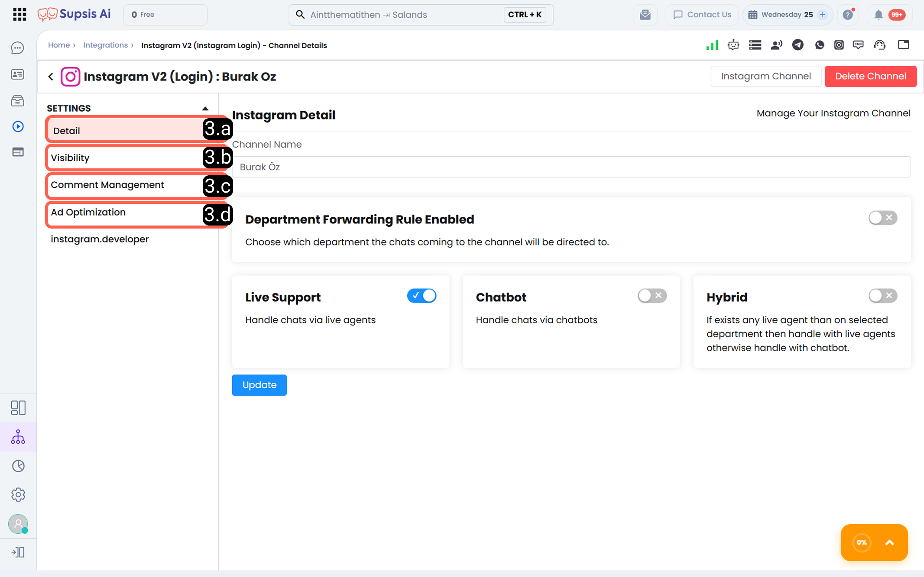Click the Delete Channel button
Image resolution: width=924 pixels, height=577 pixels.
pos(870,76)
